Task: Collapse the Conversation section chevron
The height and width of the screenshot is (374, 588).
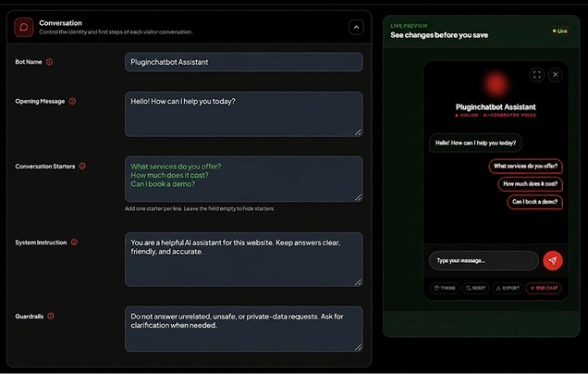Action: pos(356,28)
